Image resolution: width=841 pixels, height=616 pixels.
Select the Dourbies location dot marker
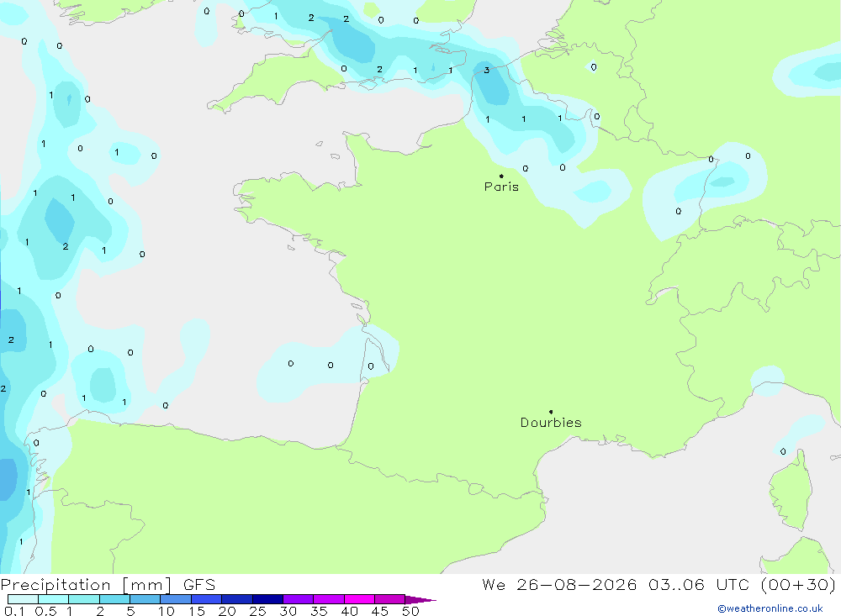(551, 412)
